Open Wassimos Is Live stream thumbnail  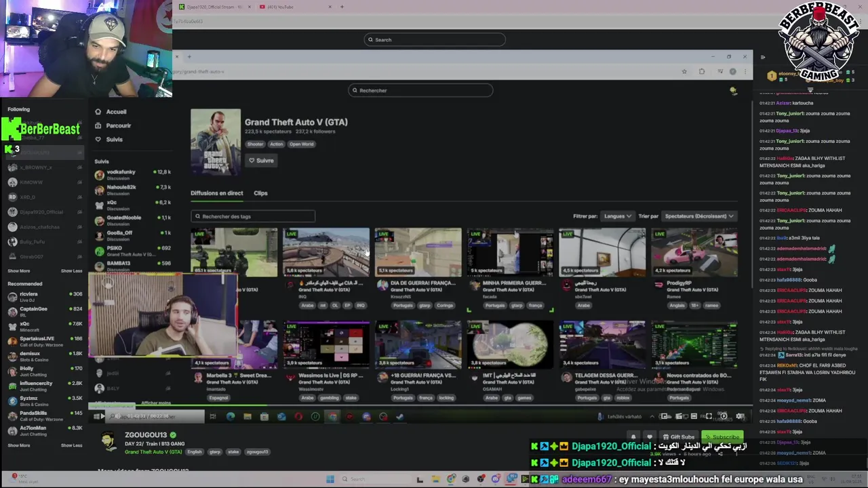326,345
